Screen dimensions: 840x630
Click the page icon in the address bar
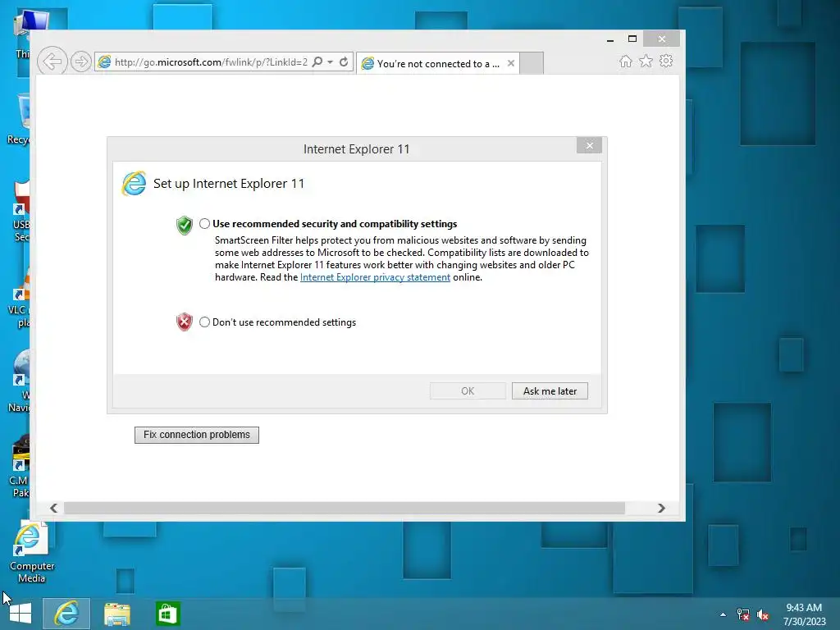(104, 62)
